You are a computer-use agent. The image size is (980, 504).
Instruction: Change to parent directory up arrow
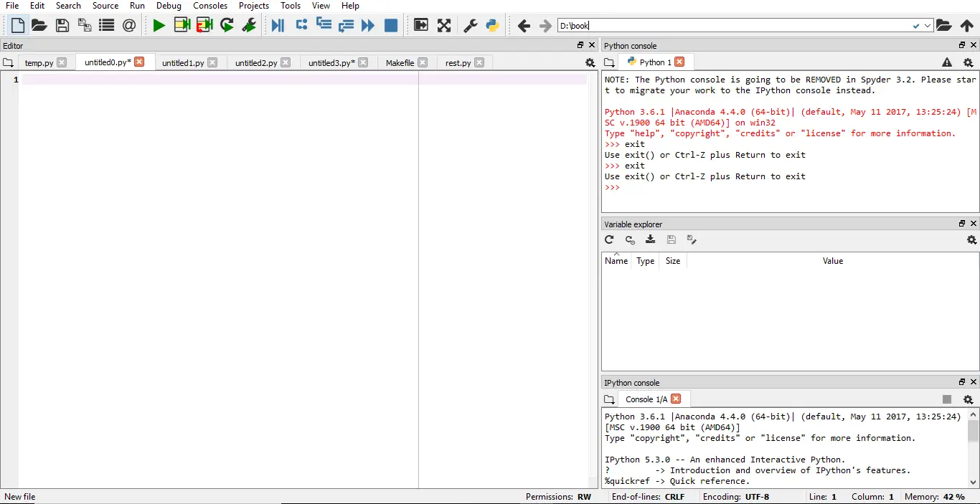pos(967,26)
